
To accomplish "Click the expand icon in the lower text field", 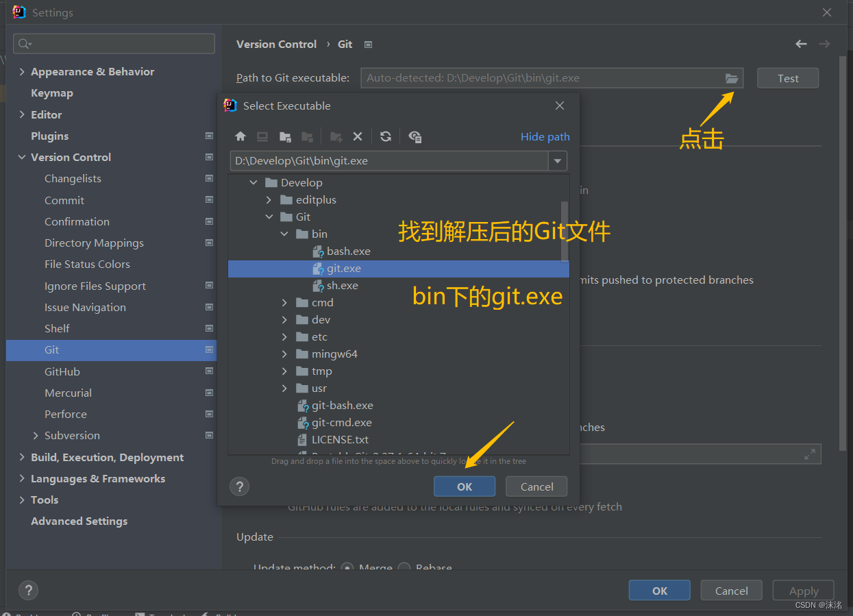I will (x=810, y=454).
